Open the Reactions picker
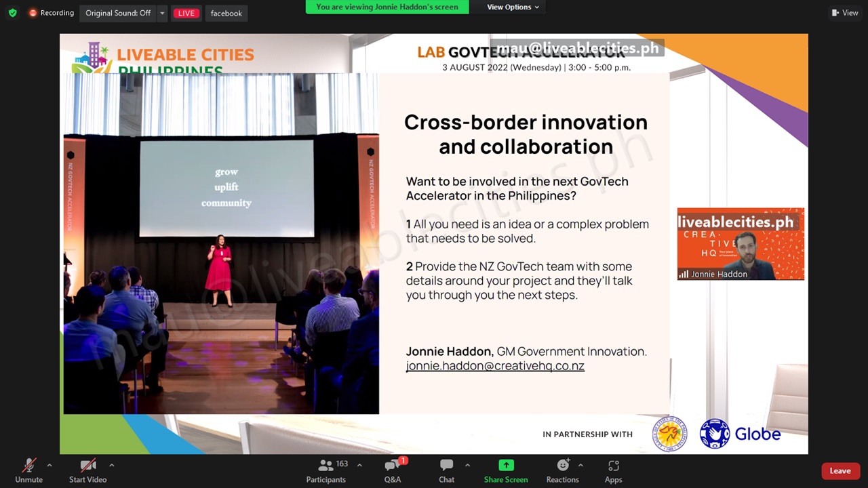 coord(562,471)
